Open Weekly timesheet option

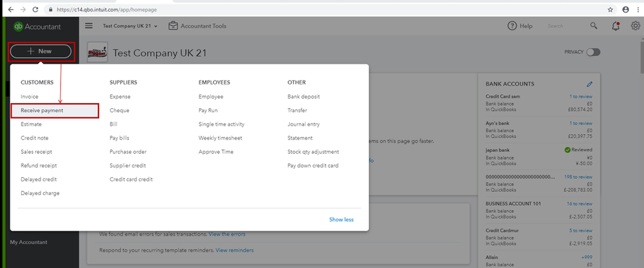point(220,138)
